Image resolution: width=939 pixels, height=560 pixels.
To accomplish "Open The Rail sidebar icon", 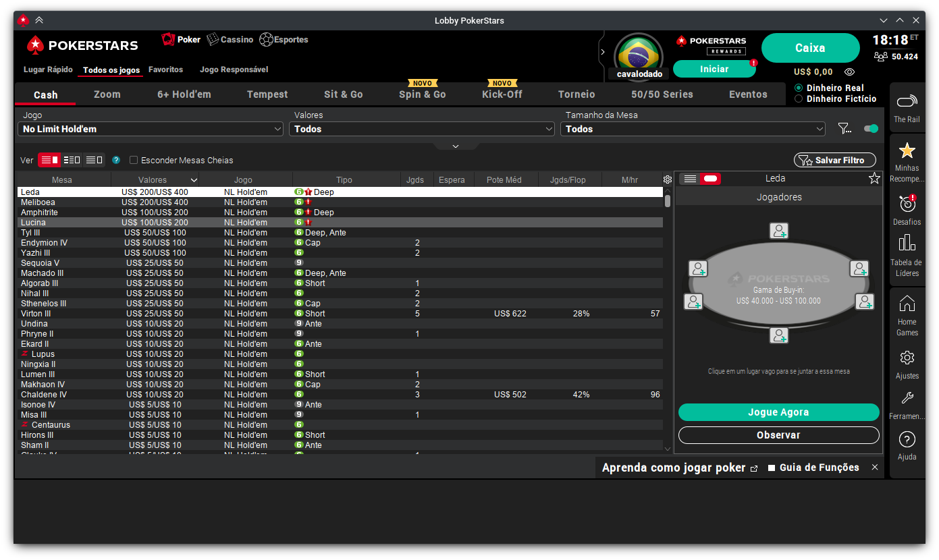I will [x=907, y=103].
